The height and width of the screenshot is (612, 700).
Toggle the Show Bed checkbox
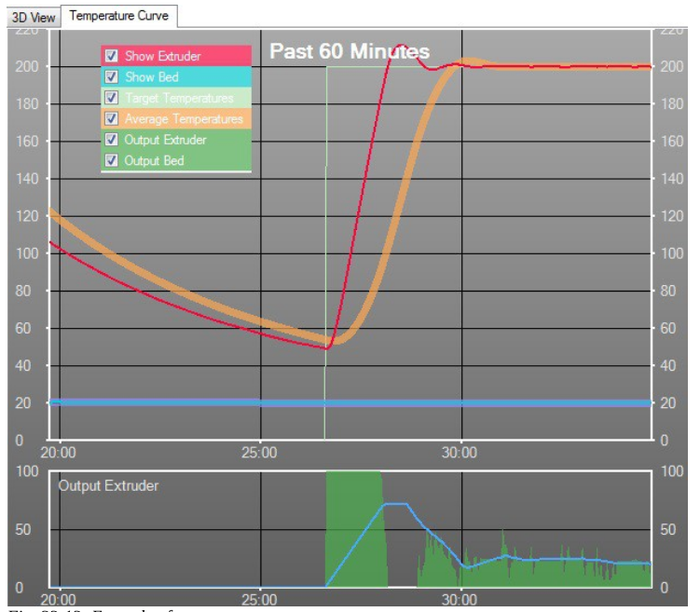(x=112, y=77)
